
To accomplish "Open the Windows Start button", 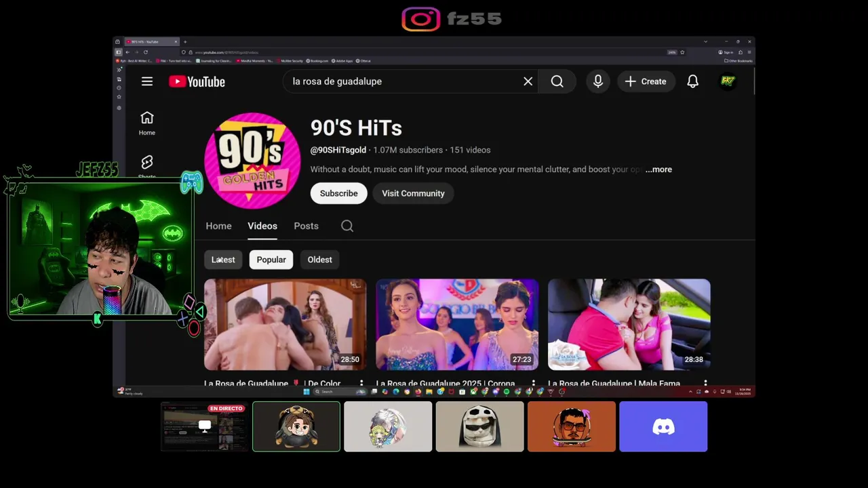I will coord(306,392).
